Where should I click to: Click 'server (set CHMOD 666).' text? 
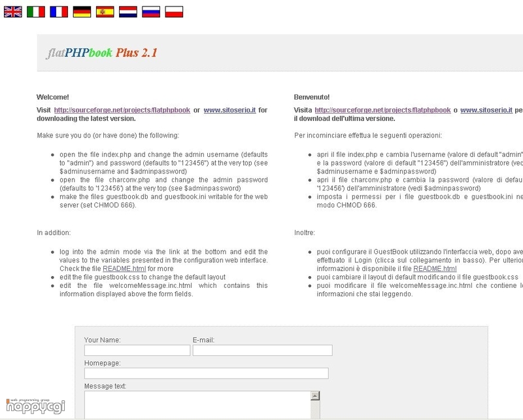[97, 205]
